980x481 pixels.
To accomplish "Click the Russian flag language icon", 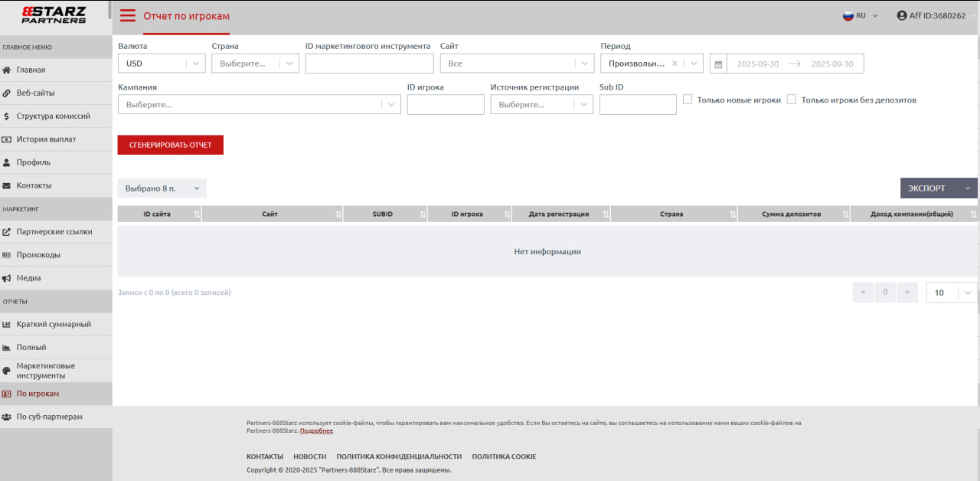I will (848, 15).
